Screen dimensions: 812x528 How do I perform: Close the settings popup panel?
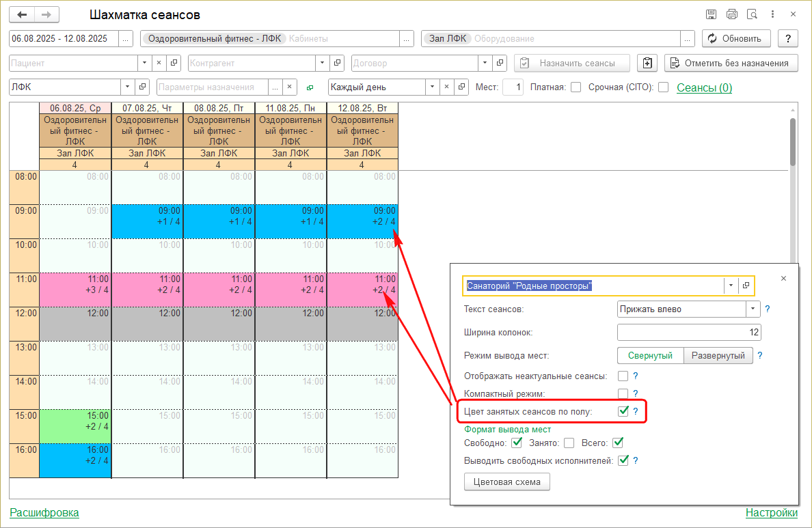(783, 279)
